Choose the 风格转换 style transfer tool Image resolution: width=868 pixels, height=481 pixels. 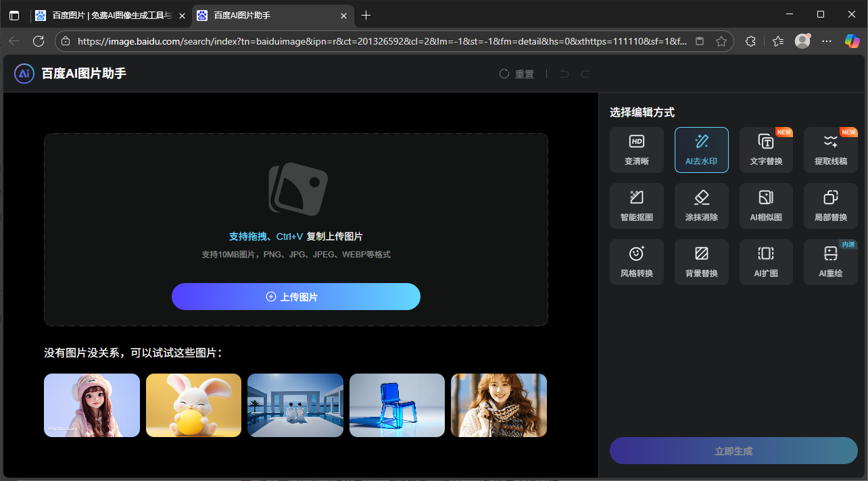(636, 261)
